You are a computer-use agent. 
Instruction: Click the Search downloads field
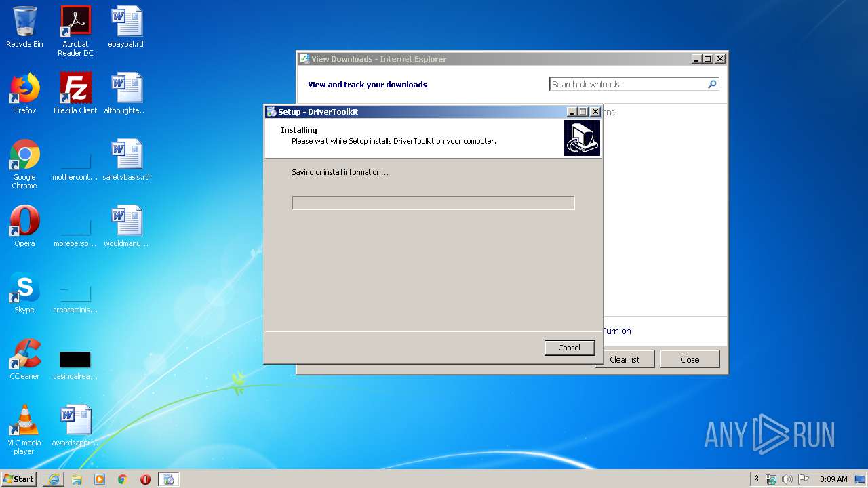pos(628,84)
